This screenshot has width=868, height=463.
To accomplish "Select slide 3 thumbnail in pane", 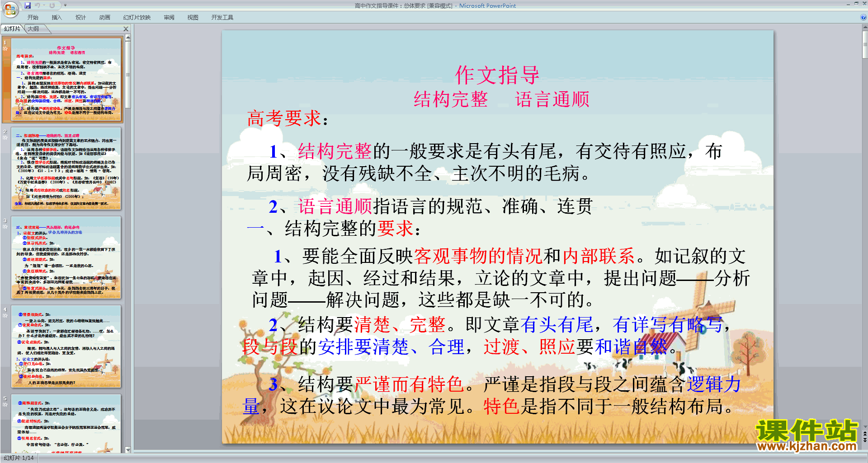I will pos(66,257).
